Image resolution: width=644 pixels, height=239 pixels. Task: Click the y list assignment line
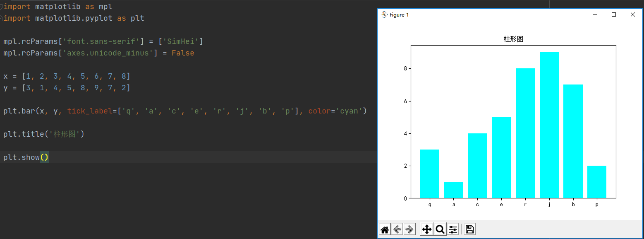point(67,88)
